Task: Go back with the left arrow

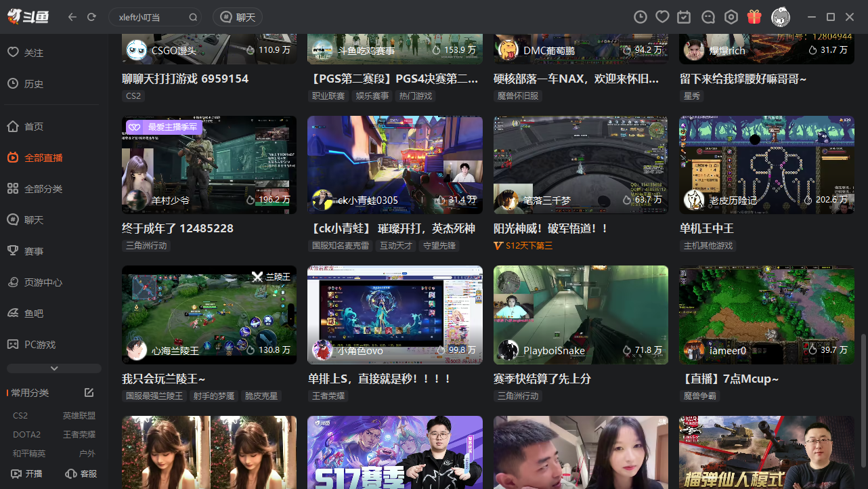Action: 72,17
